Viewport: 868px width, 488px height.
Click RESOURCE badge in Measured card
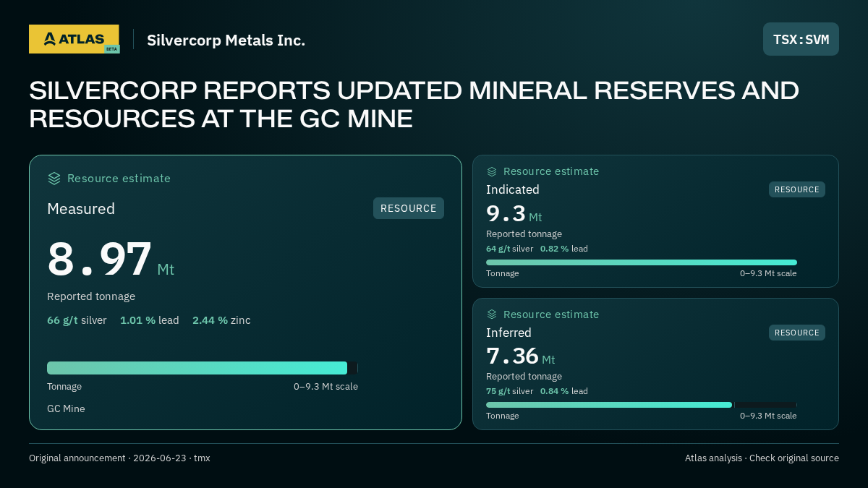pos(409,208)
